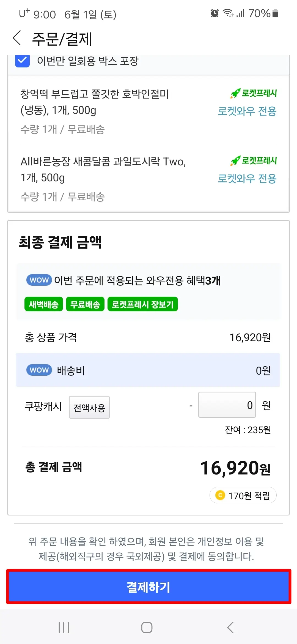
Task: Click the WOW badge in the 배송비 row
Action: click(x=39, y=370)
